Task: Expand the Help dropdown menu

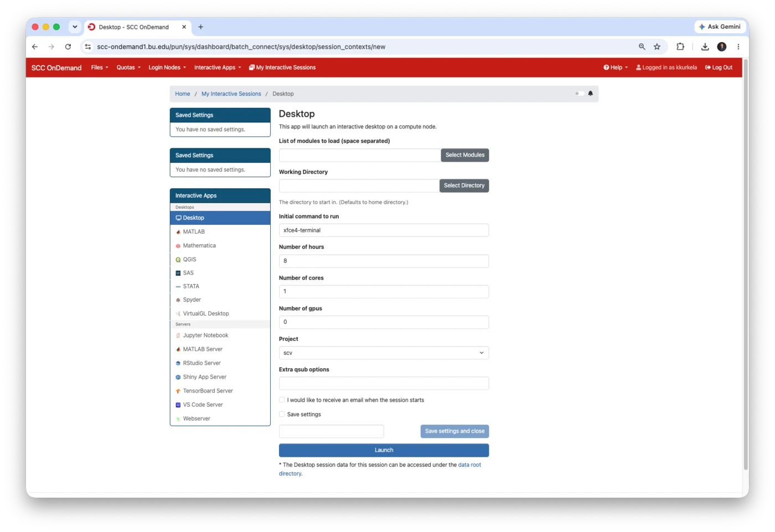Action: [x=616, y=68]
